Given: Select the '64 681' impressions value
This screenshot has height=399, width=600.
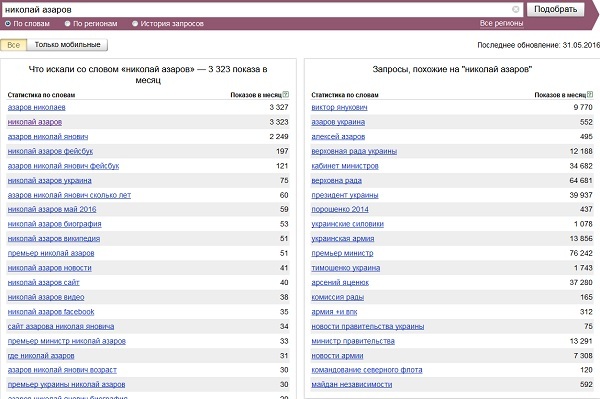Looking at the screenshot, I should pyautogui.click(x=581, y=181).
